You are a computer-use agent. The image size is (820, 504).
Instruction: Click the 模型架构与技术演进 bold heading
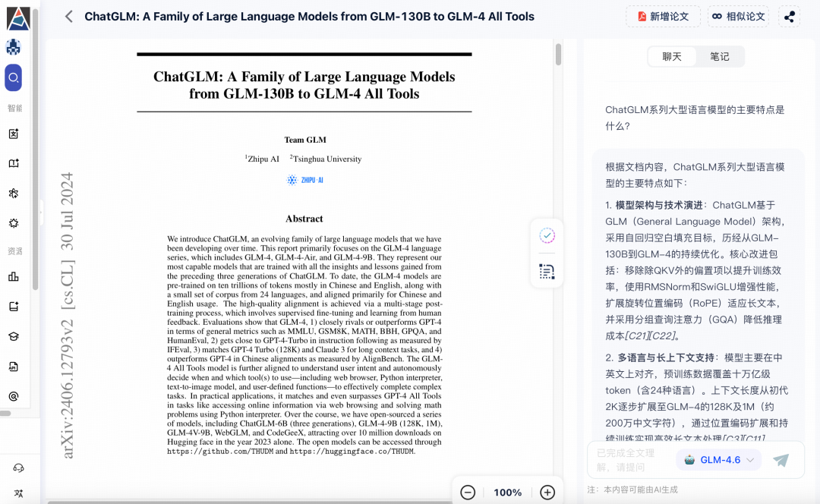click(659, 205)
